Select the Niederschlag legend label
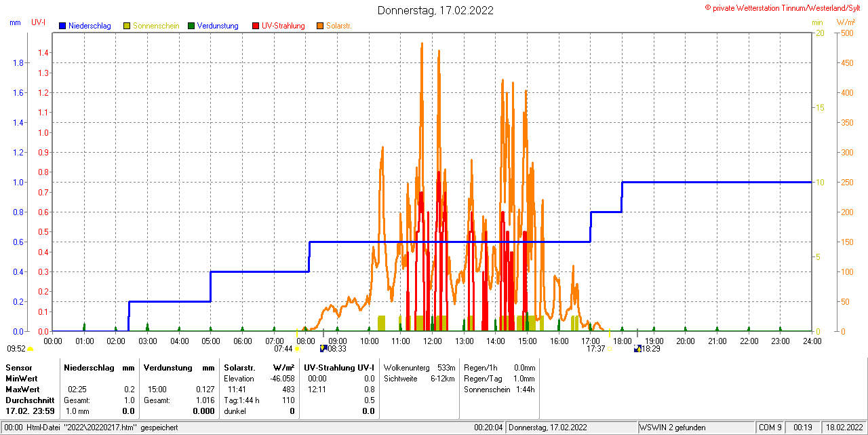The width and height of the screenshot is (868, 435). pyautogui.click(x=90, y=26)
